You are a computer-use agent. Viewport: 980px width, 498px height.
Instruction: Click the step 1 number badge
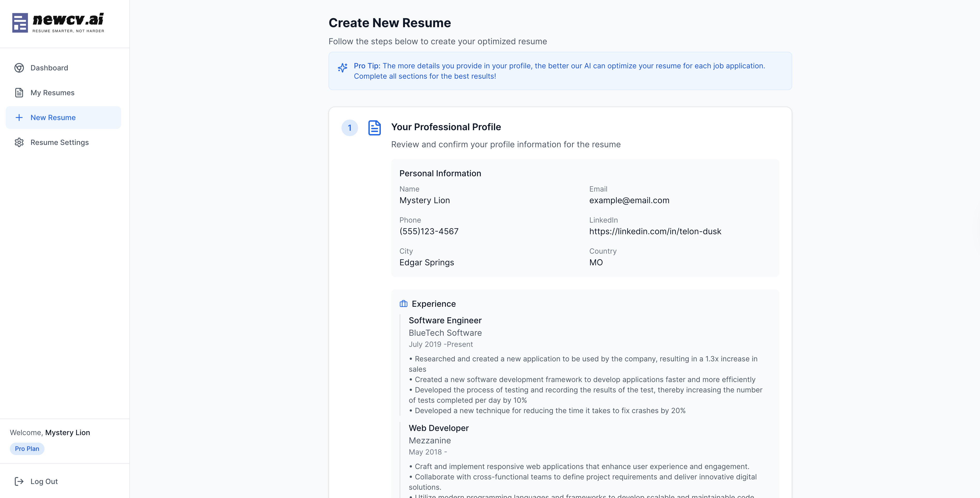click(x=349, y=128)
